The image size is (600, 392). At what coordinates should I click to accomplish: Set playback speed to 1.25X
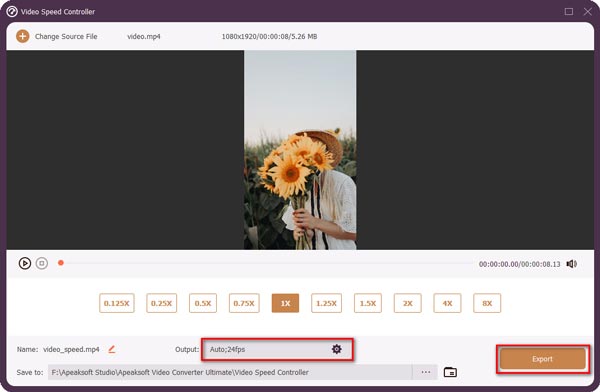click(x=326, y=303)
